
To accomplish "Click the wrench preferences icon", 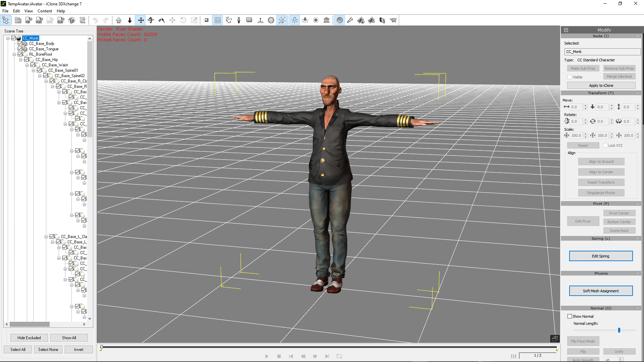I will 350,20.
